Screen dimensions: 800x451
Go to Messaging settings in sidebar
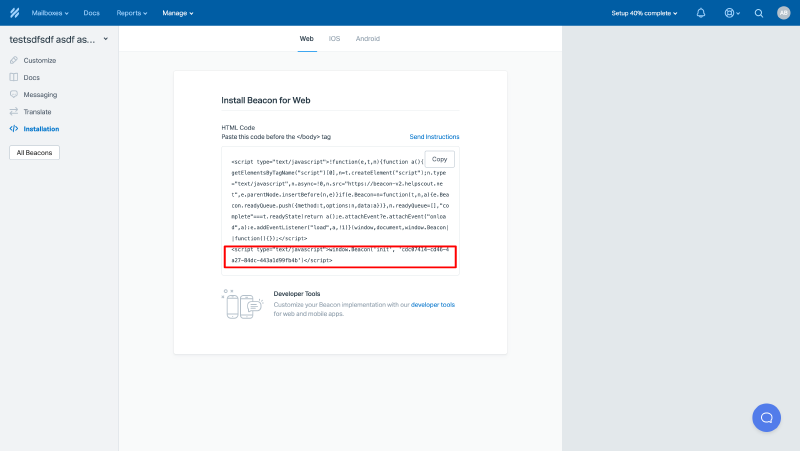coord(40,94)
